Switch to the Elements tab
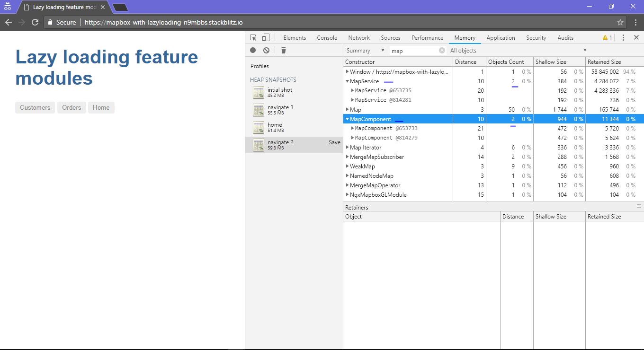The width and height of the screenshot is (644, 350). [295, 38]
